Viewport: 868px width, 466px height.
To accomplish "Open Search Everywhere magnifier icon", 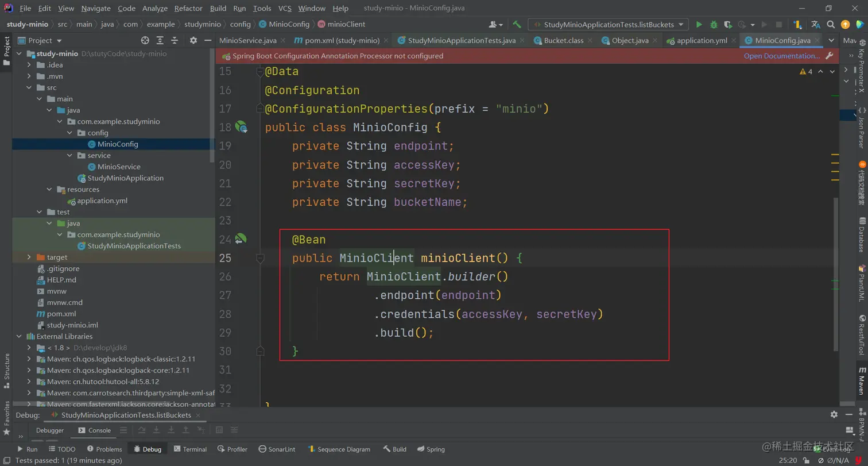I will pos(831,25).
